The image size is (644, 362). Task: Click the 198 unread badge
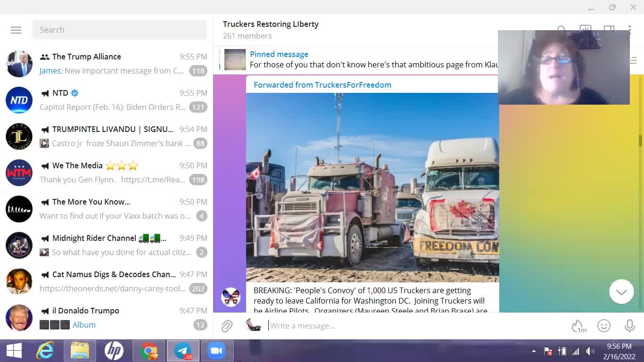(198, 180)
